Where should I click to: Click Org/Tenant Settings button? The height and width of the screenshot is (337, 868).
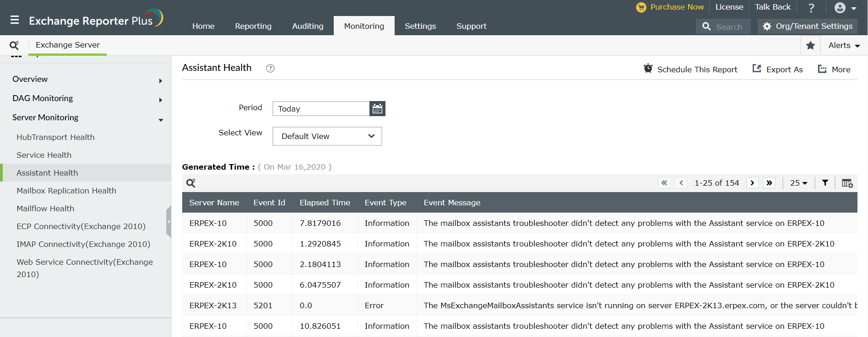808,27
